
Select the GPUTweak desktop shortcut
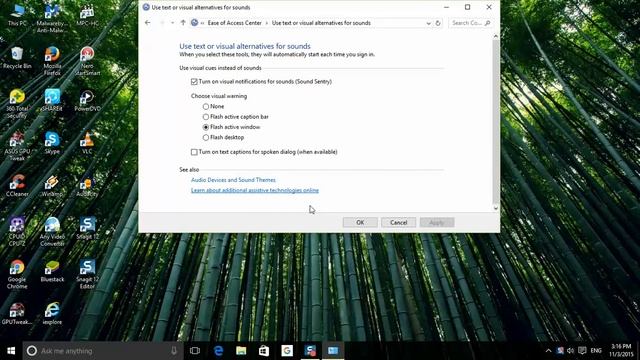[17, 313]
